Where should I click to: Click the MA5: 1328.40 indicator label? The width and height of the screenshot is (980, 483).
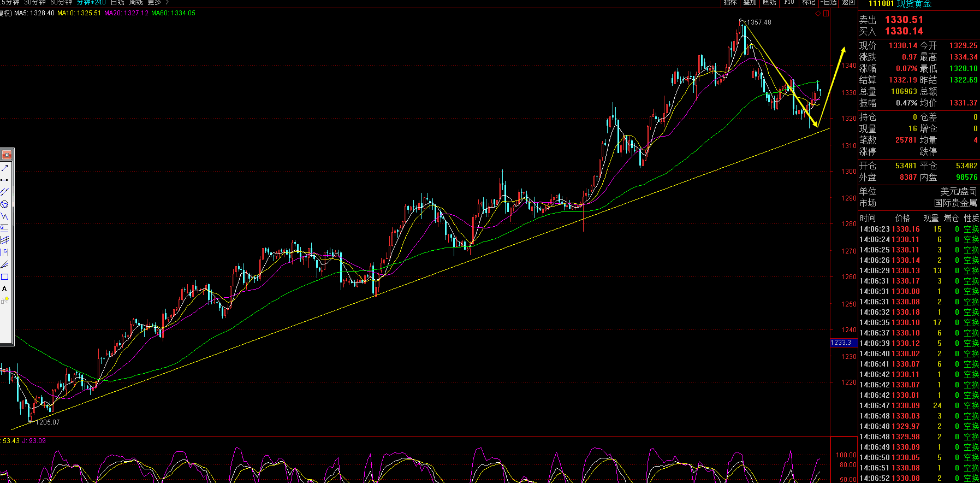[34, 13]
